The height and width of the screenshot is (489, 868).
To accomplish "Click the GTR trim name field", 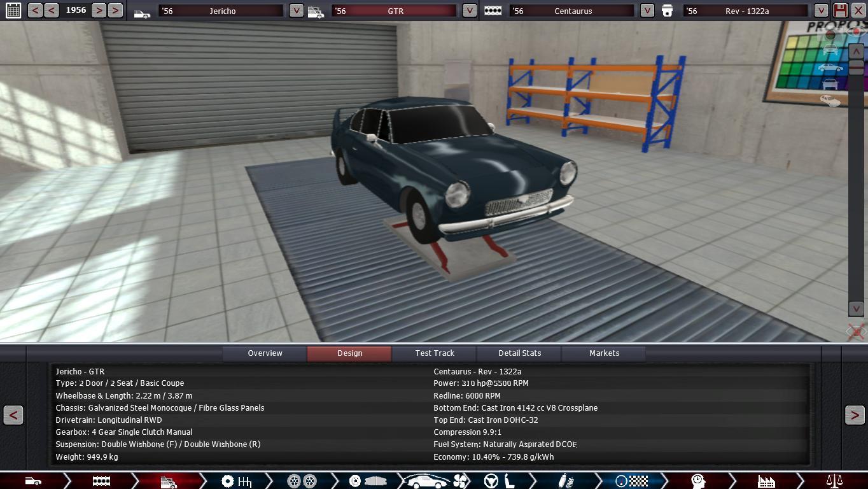I will [x=395, y=11].
